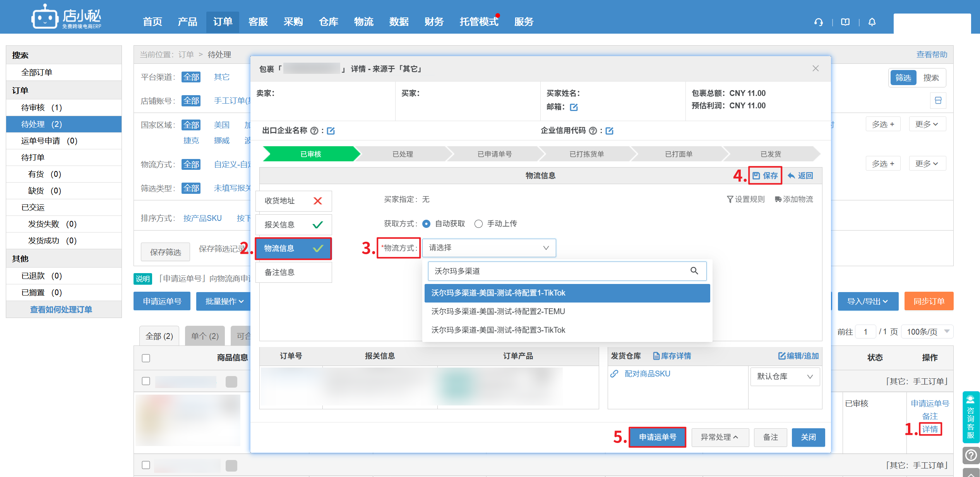This screenshot has height=477, width=980.
Task: Tick the select-all checkbox in product header
Action: point(146,358)
